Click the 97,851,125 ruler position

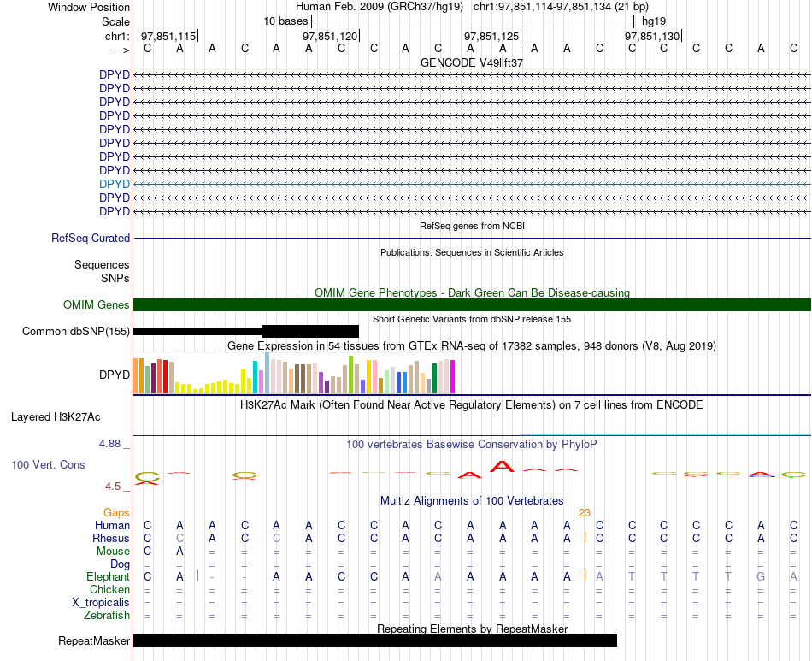pos(491,36)
